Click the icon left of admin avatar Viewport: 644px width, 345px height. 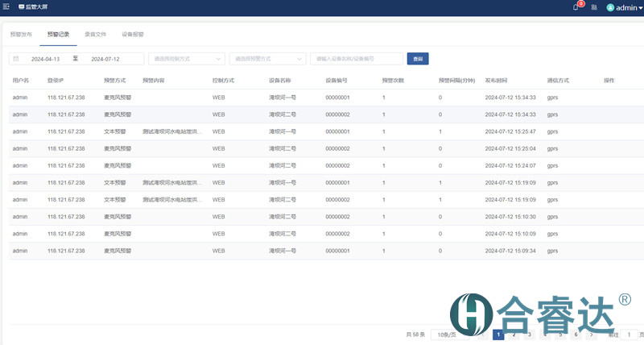[x=594, y=7]
